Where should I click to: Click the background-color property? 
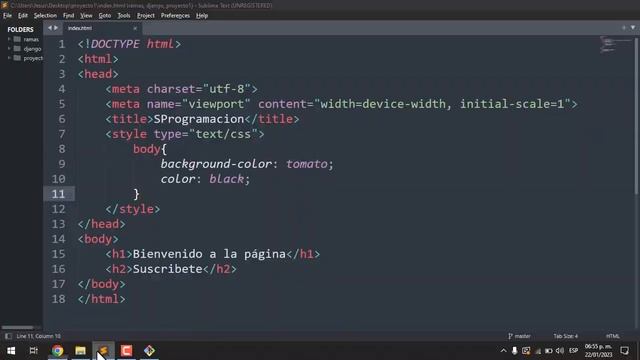(x=216, y=164)
